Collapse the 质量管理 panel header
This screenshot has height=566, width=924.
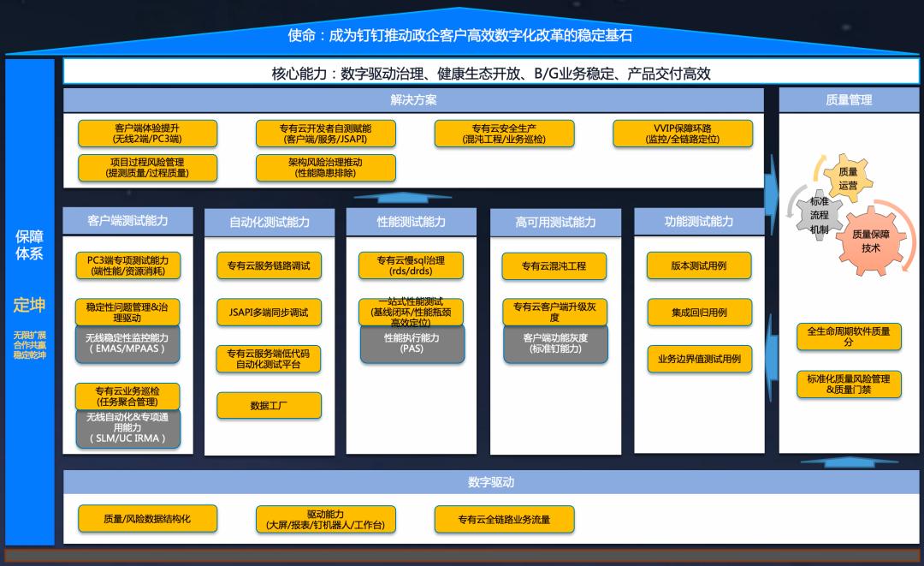[849, 98]
